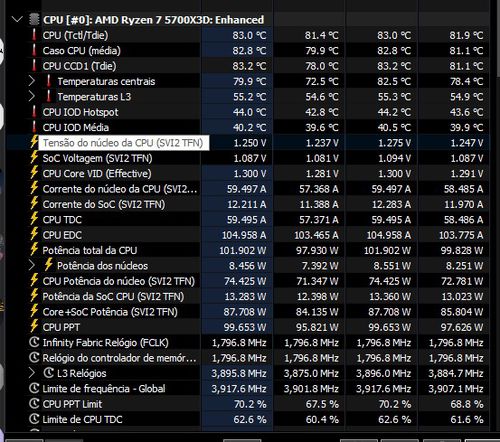Click lightning icon beside Core+SoC Potência

click(34, 310)
